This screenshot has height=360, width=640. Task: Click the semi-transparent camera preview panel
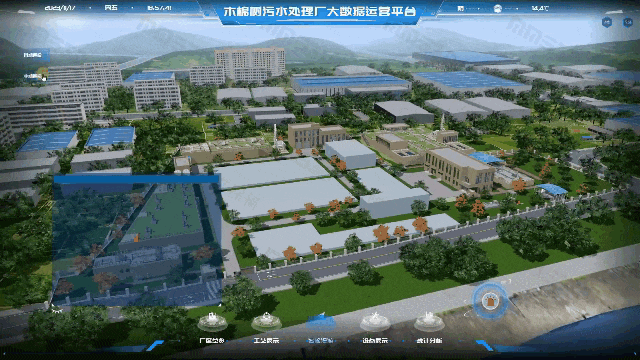tap(137, 240)
